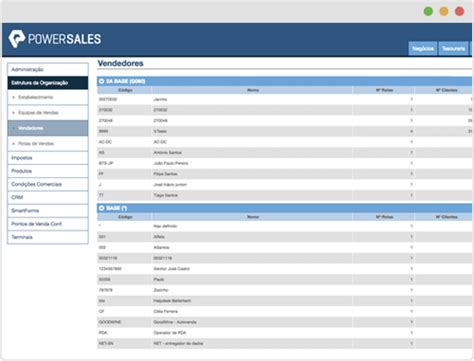
Task: Select the Tiago Santos vendor row
Action: (x=285, y=195)
